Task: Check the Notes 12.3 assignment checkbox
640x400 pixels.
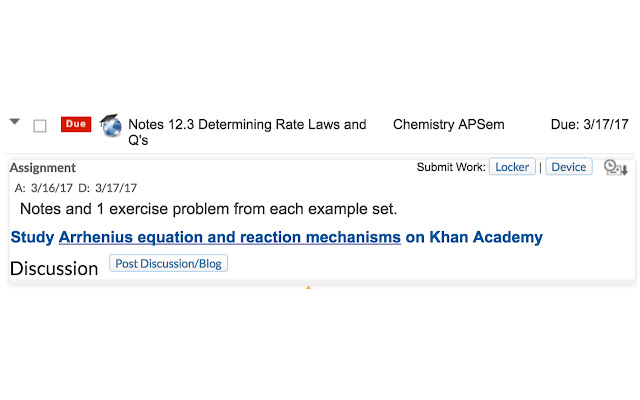Action: tap(40, 126)
